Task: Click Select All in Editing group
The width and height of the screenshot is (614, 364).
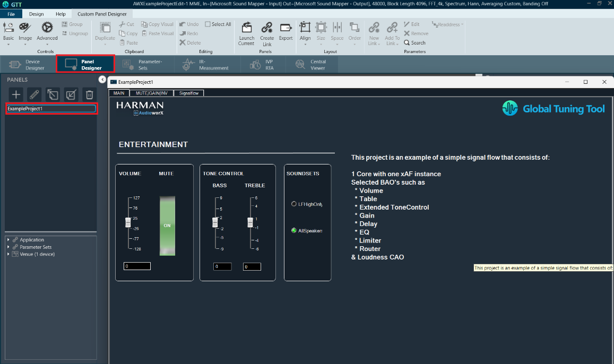Action: [218, 24]
